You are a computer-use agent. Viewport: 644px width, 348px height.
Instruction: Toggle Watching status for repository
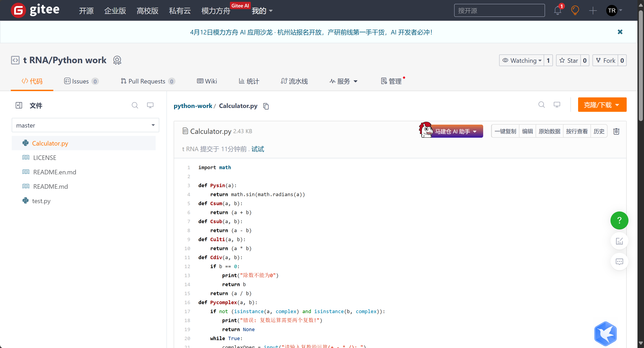(521, 61)
